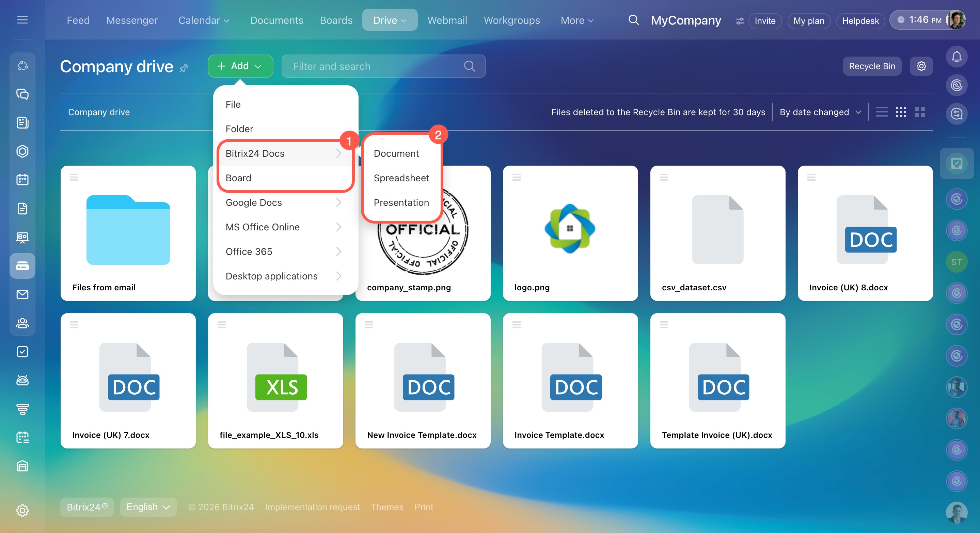Screen dimensions: 980x533
Task: Switch to large tile view
Action: [x=920, y=112]
